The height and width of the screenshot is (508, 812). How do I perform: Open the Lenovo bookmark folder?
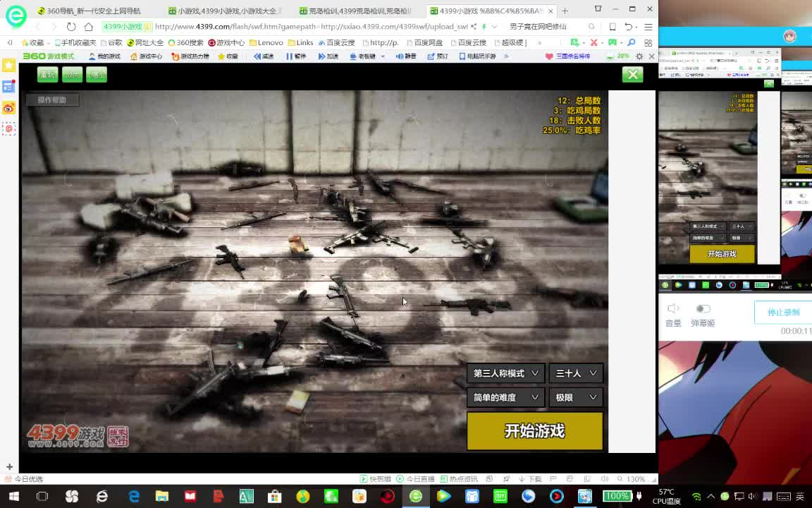(x=266, y=42)
